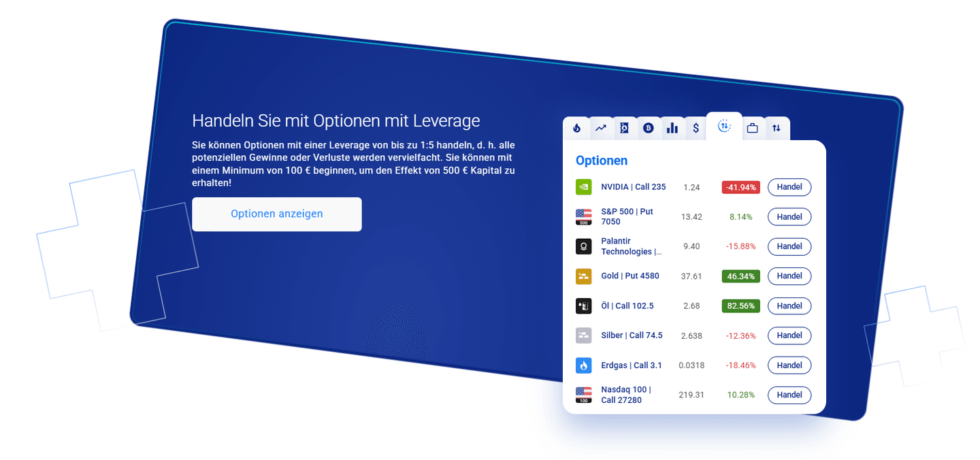The image size is (980, 460).
Task: Open the 'Erdgas | Call 3.1' option name
Action: 632,365
